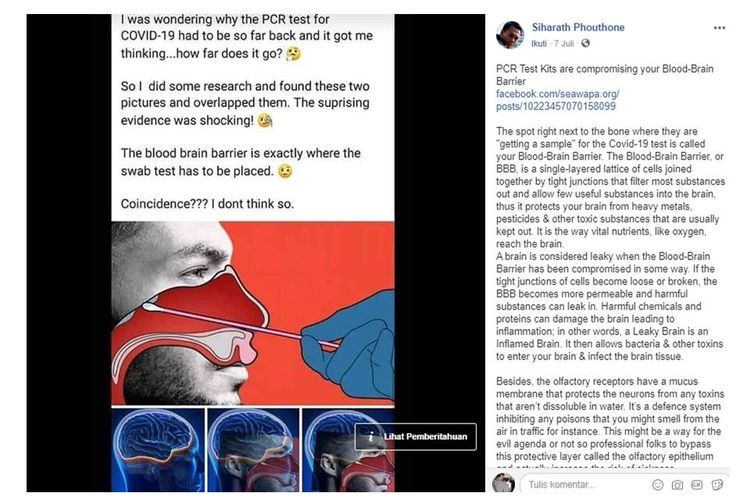Click the Tulis komentar comment field
This screenshot has width=750, height=500.
575,484
